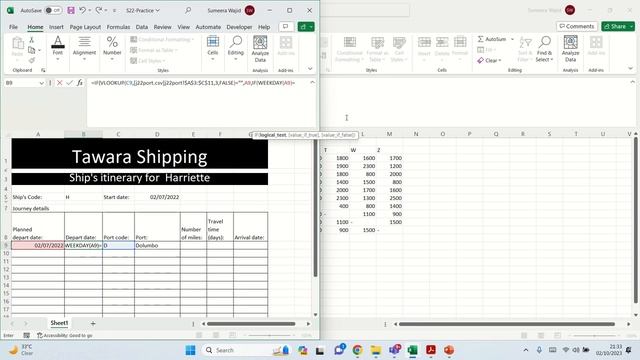Image resolution: width=640 pixels, height=360 pixels.
Task: Click the Copy icon in Clipboard group
Action: [31, 50]
